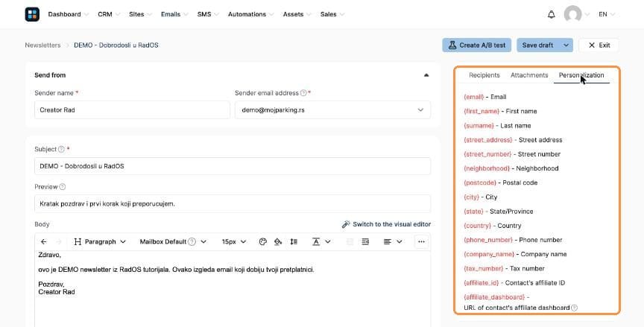The height and width of the screenshot is (327, 644).
Task: Click the {phone_number} tag
Action: tap(488, 240)
